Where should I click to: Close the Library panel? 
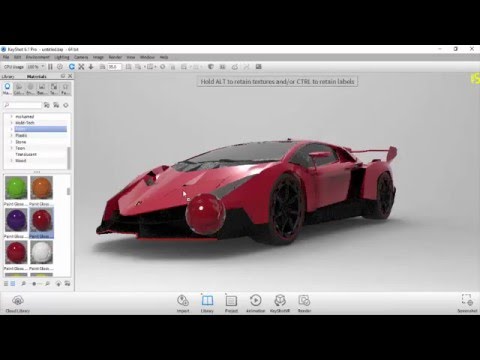70,76
